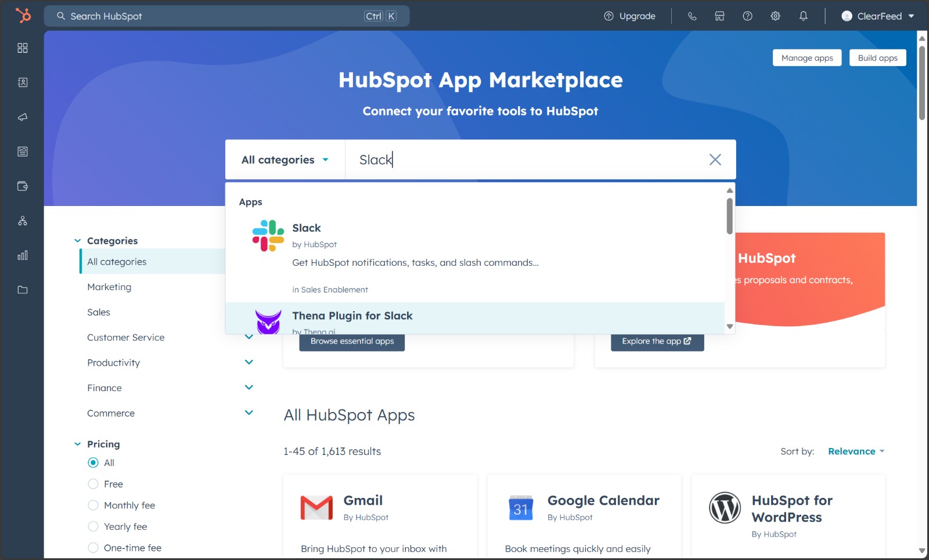This screenshot has width=929, height=560.
Task: Select the Marketing category
Action: pyautogui.click(x=109, y=287)
